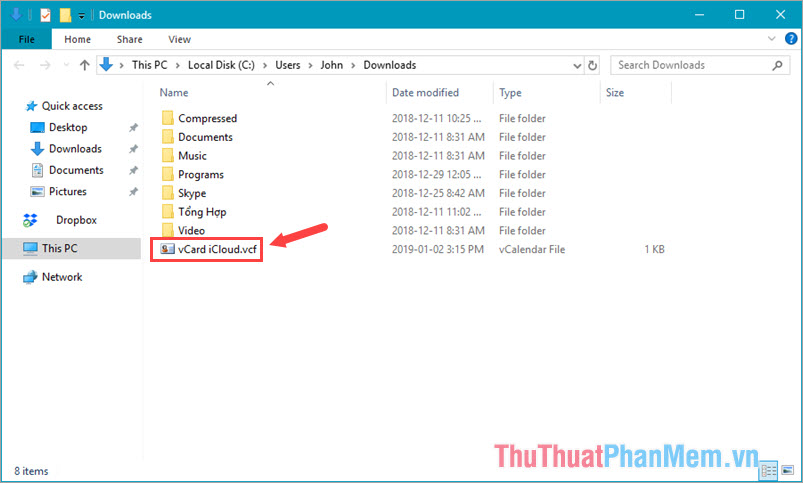Click the search magnifier icon

(x=777, y=65)
